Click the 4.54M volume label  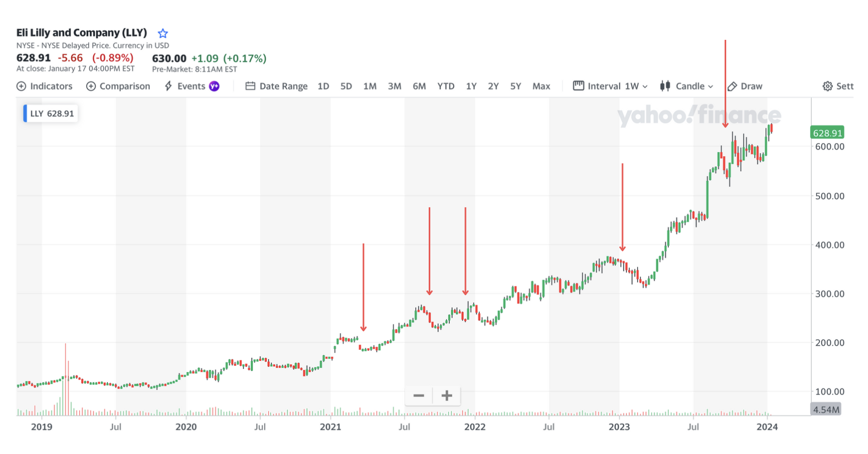tap(826, 409)
